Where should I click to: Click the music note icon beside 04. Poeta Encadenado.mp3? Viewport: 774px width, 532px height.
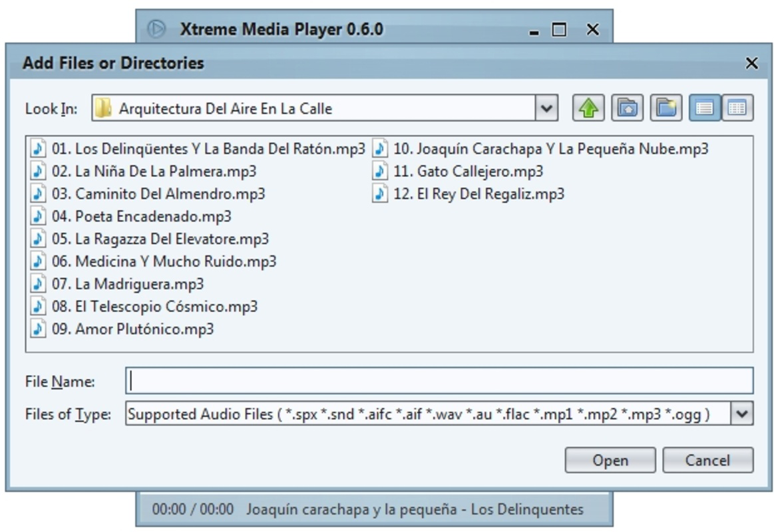38,216
